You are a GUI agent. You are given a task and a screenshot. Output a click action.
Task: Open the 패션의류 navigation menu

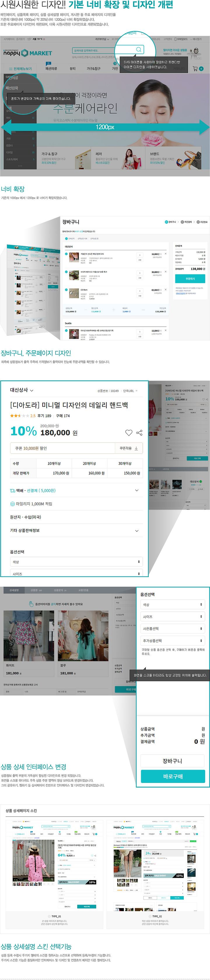coord(51,69)
